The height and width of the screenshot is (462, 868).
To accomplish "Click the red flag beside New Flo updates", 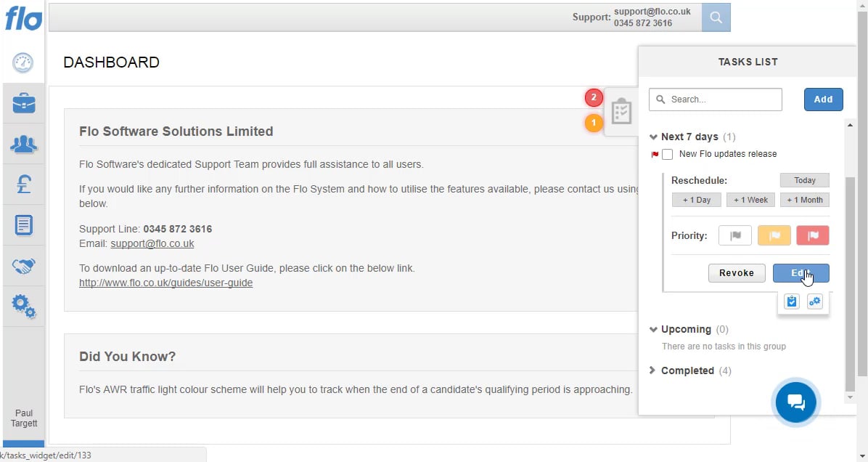I will point(655,155).
